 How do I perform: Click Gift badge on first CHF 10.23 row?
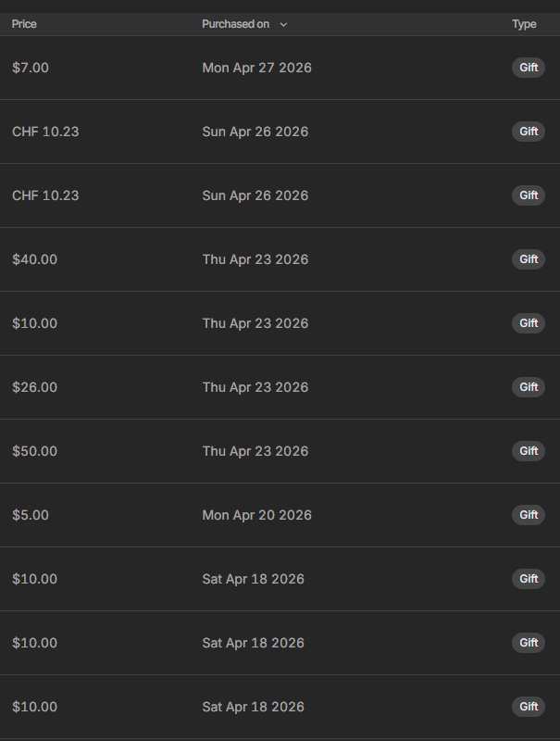click(529, 132)
